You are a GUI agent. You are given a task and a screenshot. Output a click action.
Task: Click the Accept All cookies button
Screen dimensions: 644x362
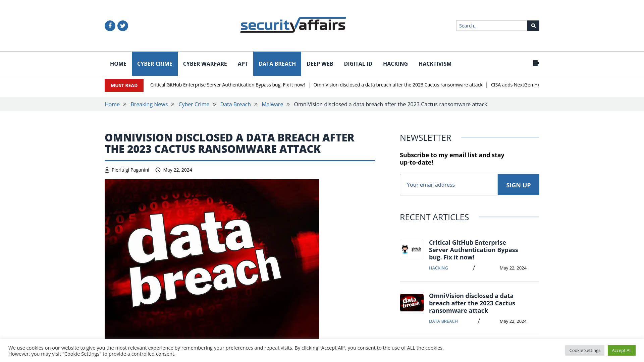(622, 350)
